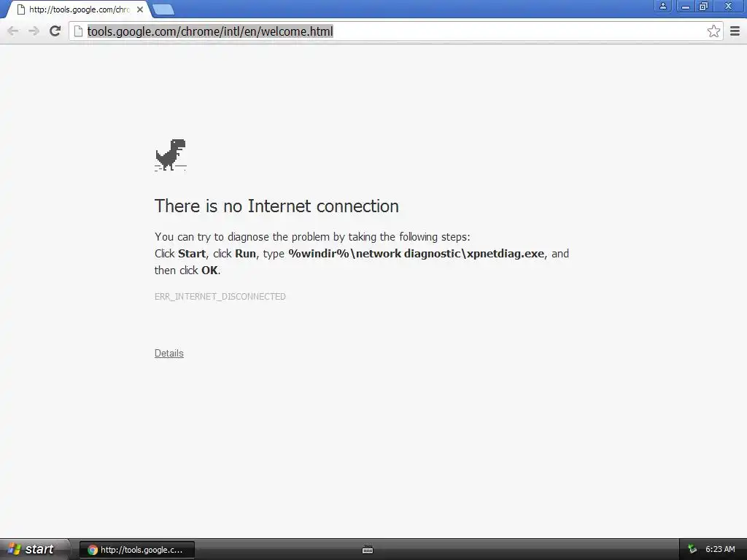This screenshot has width=747, height=560.
Task: Click the page icon in address bar
Action: click(x=78, y=31)
